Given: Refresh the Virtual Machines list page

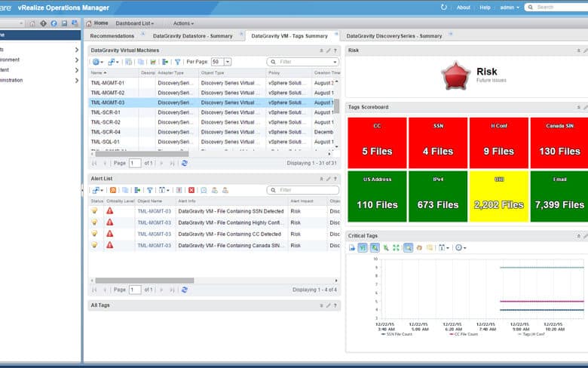Looking at the screenshot, I should pyautogui.click(x=185, y=163).
